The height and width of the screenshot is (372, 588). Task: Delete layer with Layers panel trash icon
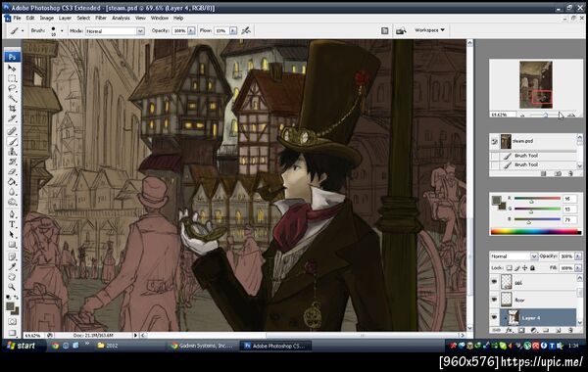(x=570, y=331)
